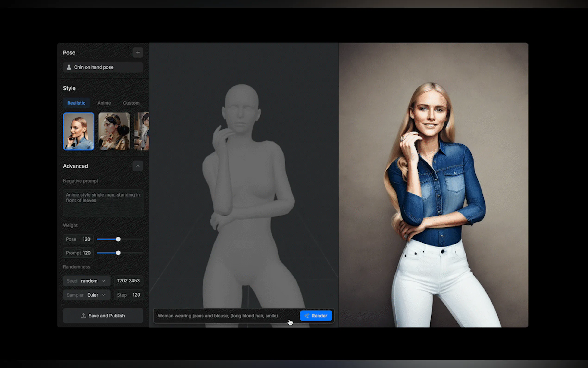Switch to the Realistic style tab

click(76, 103)
